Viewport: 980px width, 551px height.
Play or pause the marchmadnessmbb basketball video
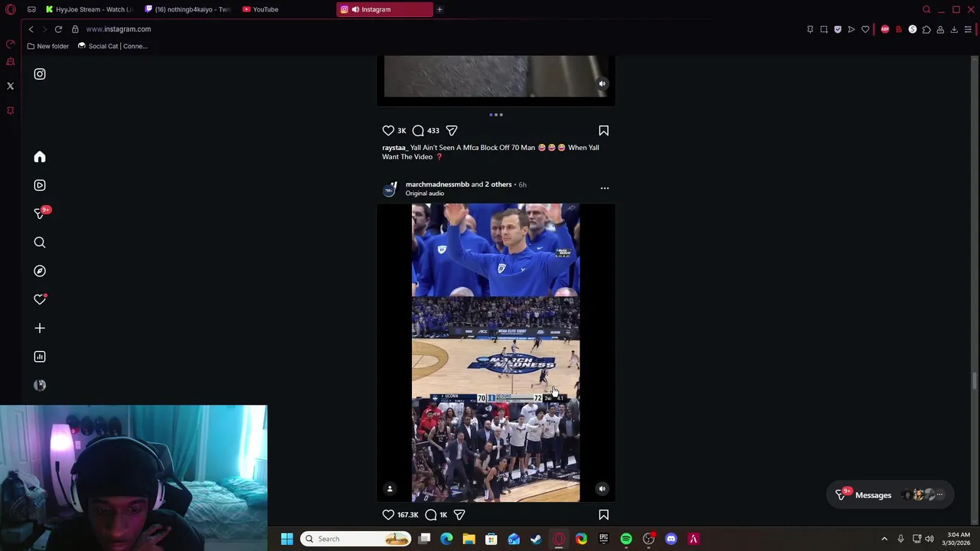(x=495, y=353)
